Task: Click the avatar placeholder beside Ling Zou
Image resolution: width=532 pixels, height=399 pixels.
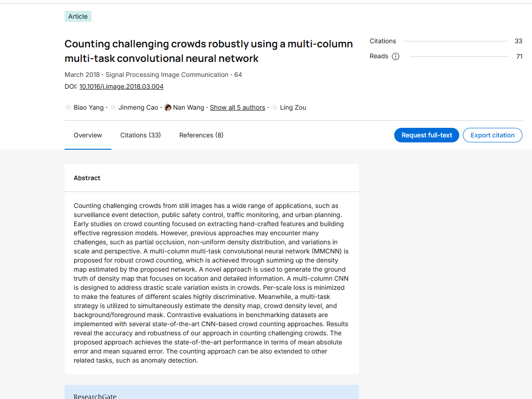Action: [275, 108]
